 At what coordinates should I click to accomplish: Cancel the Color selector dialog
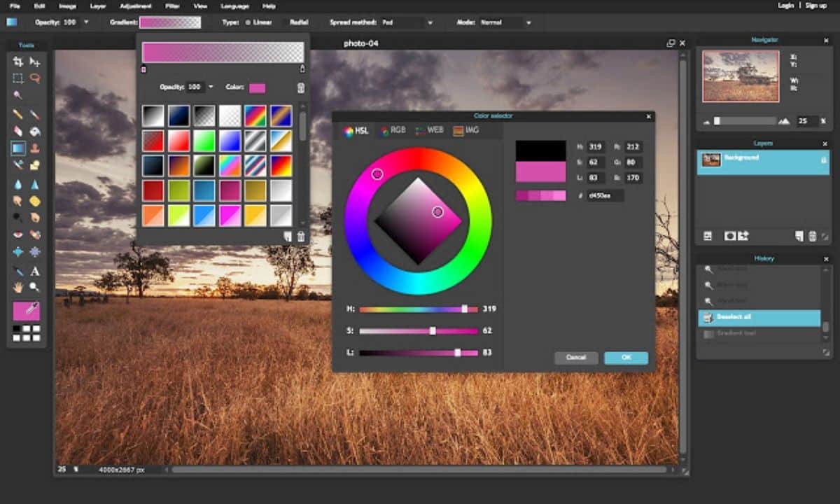tap(576, 358)
